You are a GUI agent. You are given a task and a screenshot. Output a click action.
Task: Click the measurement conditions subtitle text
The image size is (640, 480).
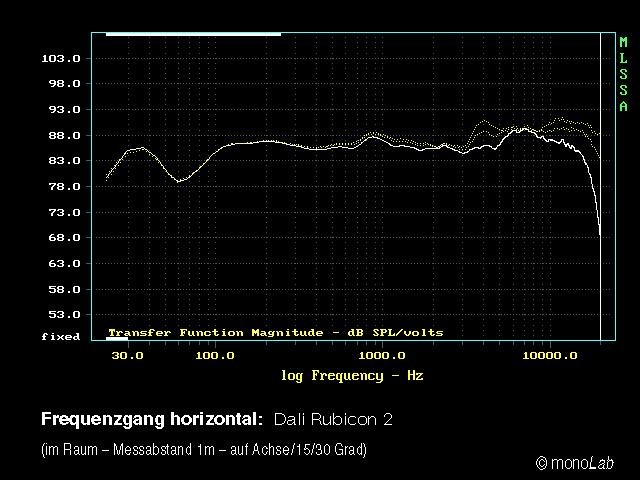coord(204,450)
